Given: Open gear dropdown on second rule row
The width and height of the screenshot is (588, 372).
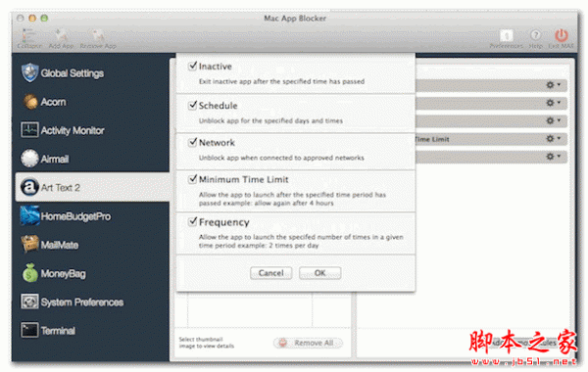Looking at the screenshot, I should tap(553, 103).
